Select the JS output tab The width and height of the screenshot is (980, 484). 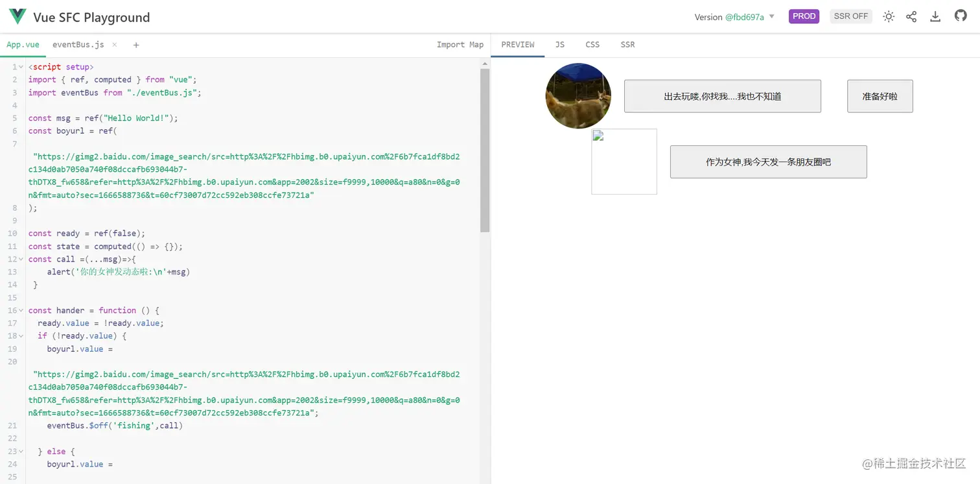click(x=560, y=45)
